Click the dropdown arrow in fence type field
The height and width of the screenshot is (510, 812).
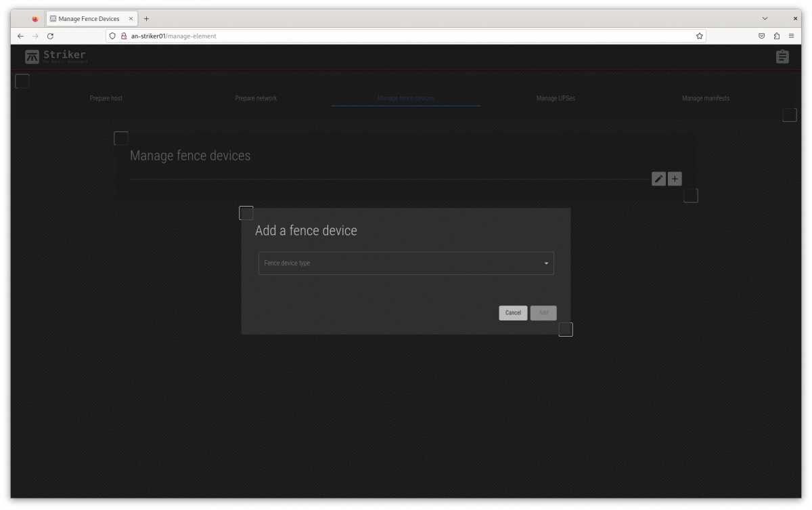click(x=546, y=263)
